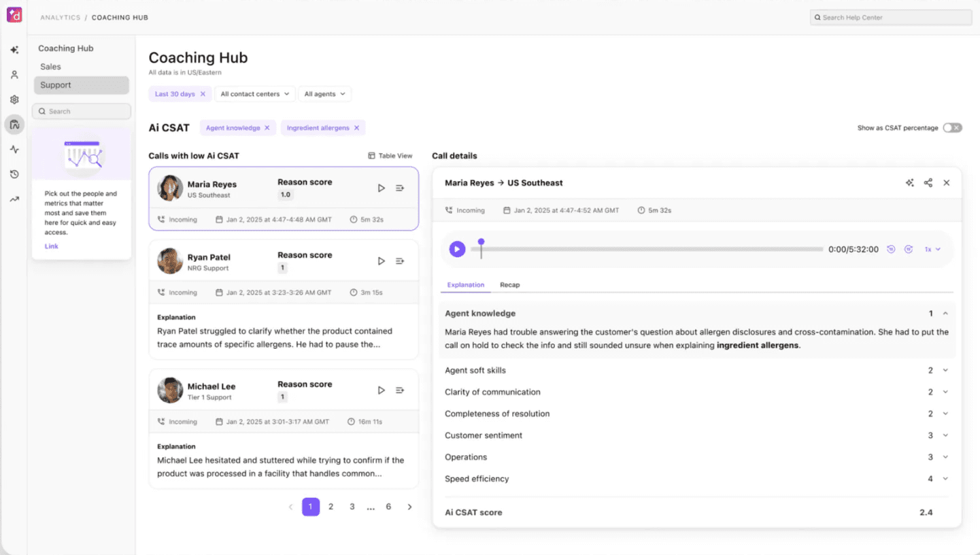Play Ryan Patel's call recording

382,260
